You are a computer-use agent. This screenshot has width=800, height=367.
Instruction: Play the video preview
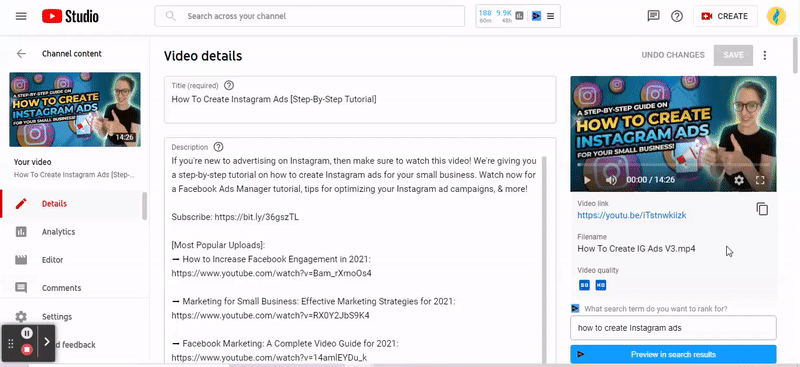(587, 180)
